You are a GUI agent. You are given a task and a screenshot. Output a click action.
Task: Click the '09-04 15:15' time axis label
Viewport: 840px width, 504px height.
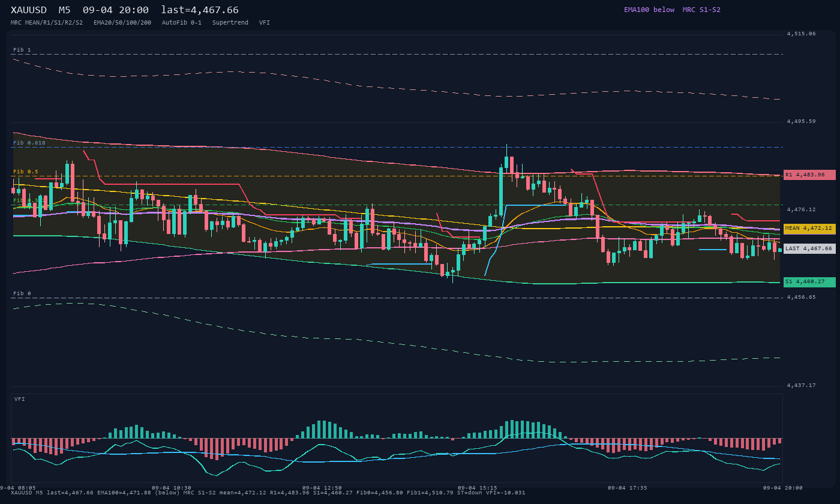click(478, 488)
